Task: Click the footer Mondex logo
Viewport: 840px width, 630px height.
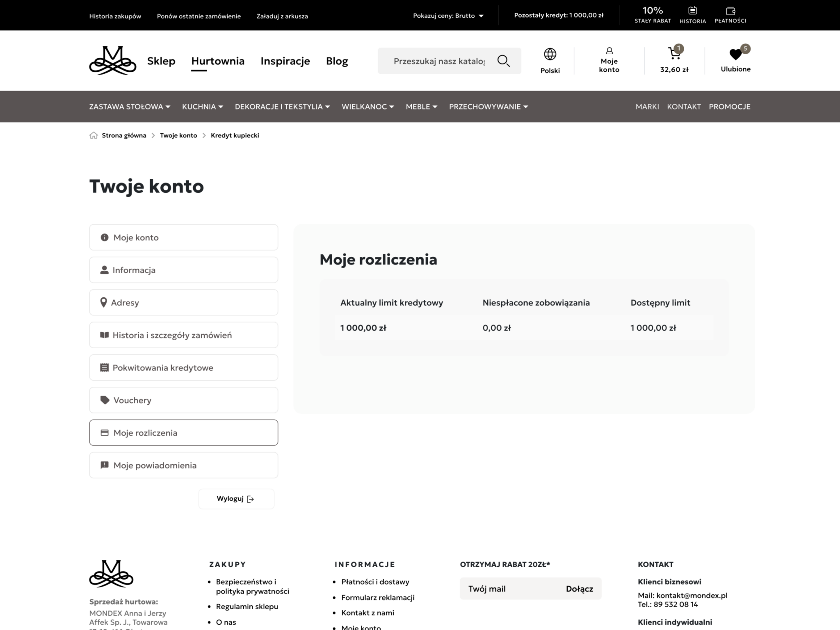Action: [x=111, y=573]
